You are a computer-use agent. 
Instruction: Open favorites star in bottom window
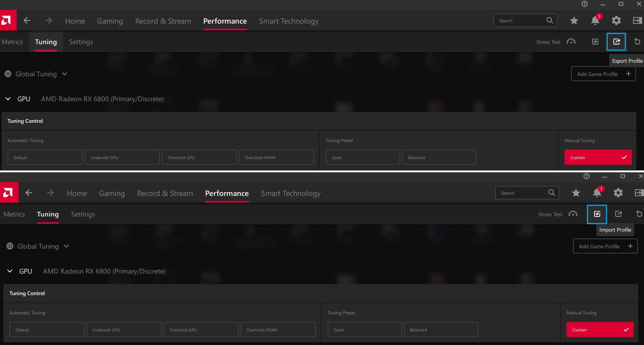576,193
